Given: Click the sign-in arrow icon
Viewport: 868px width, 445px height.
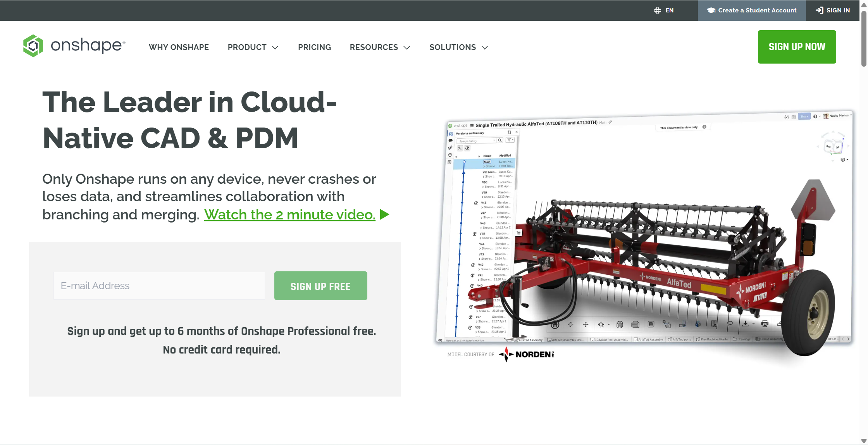Looking at the screenshot, I should [819, 10].
